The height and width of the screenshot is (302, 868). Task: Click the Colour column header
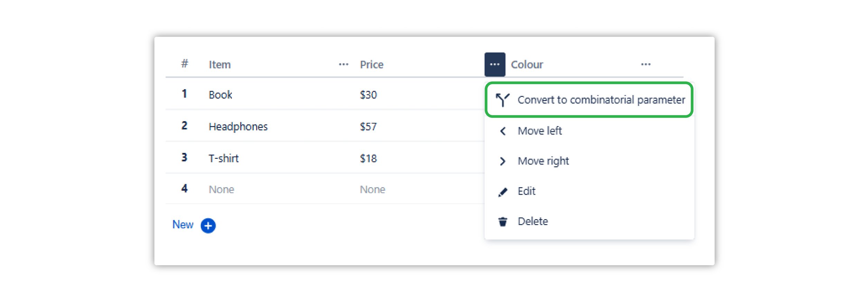[x=527, y=65]
